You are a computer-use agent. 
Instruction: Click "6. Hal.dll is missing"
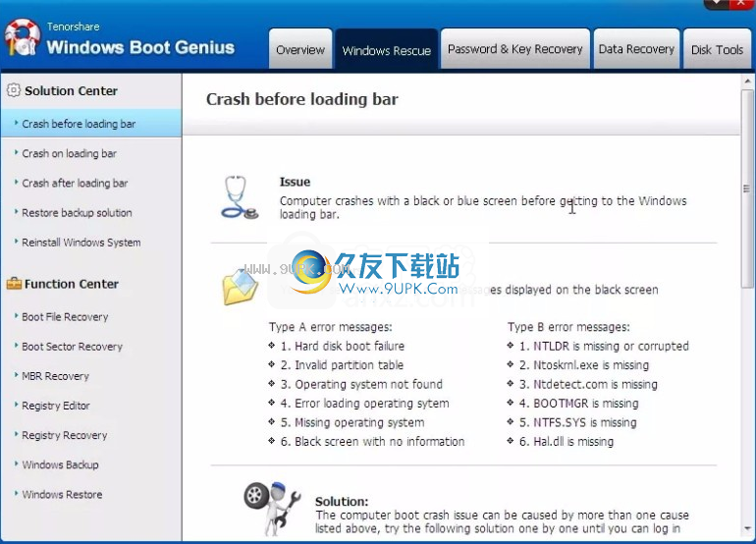coord(567,441)
